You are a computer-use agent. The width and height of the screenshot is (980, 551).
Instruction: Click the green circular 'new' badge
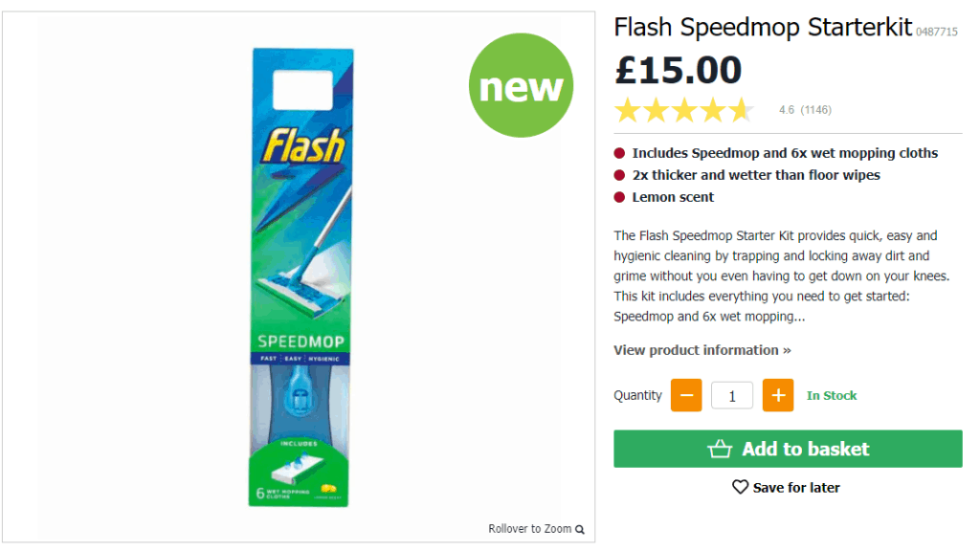coord(521,85)
